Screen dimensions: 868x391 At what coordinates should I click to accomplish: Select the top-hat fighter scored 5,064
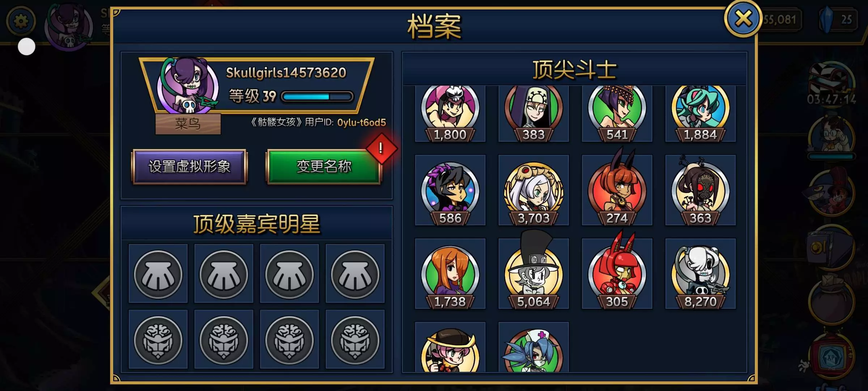tap(533, 273)
